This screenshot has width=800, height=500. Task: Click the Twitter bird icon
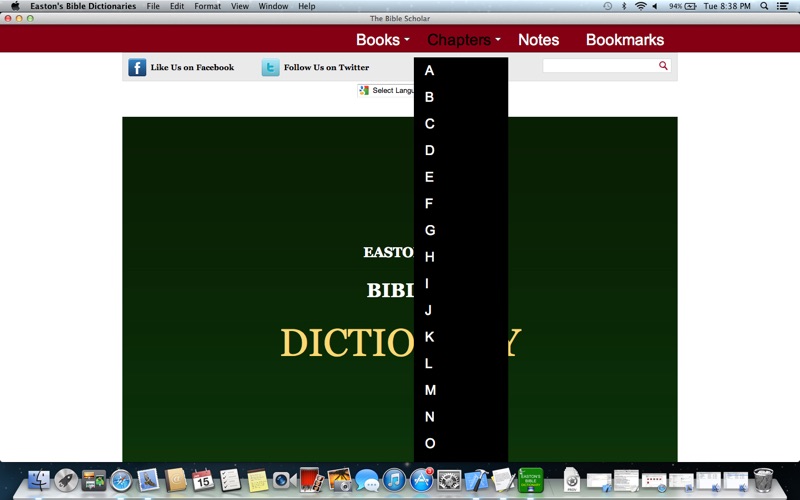point(270,67)
